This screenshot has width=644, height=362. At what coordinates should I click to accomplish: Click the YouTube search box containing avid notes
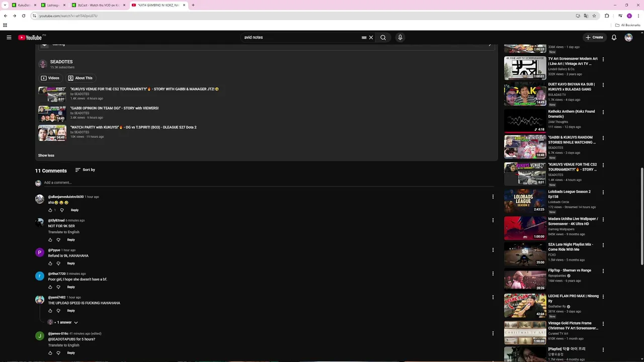[x=301, y=37]
